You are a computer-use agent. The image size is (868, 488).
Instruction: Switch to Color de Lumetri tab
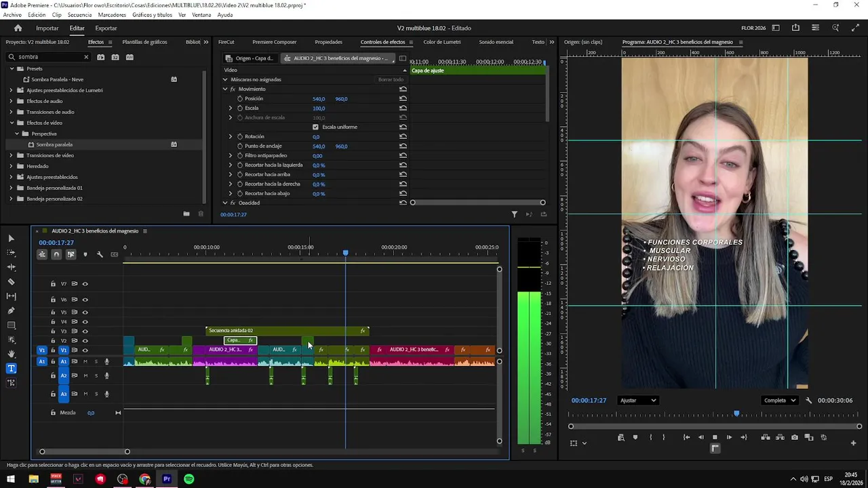[441, 42]
